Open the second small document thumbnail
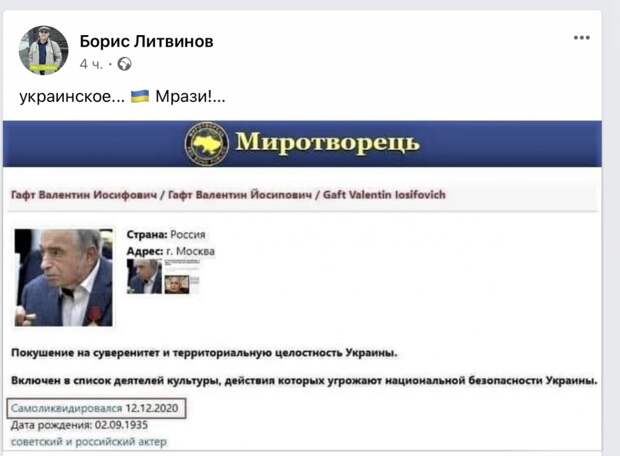Viewport: 620px width, 456px height. pyautogui.click(x=181, y=277)
